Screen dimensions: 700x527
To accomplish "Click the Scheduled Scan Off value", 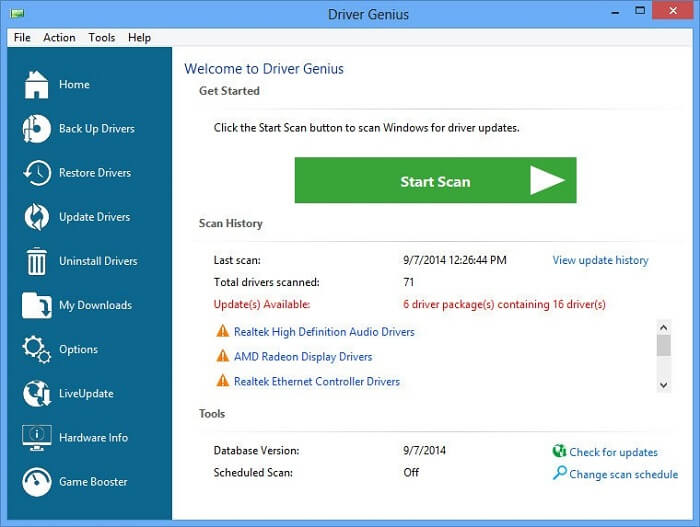I will click(411, 473).
